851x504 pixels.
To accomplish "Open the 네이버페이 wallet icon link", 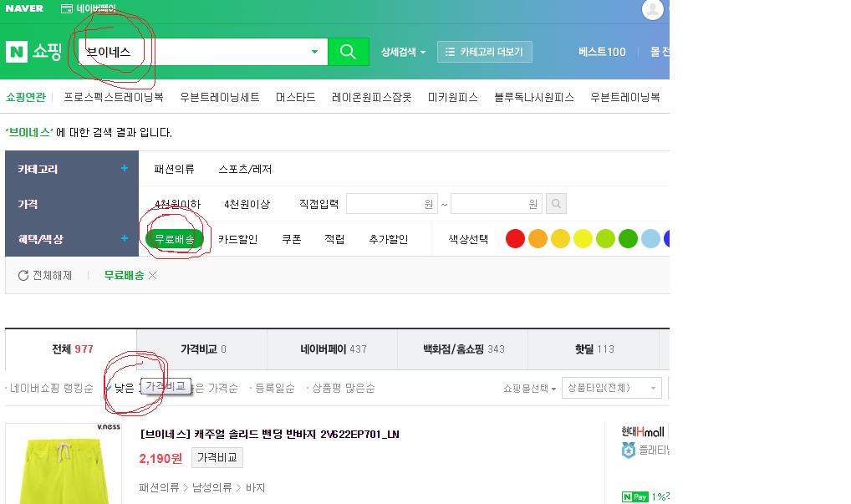I will [67, 8].
